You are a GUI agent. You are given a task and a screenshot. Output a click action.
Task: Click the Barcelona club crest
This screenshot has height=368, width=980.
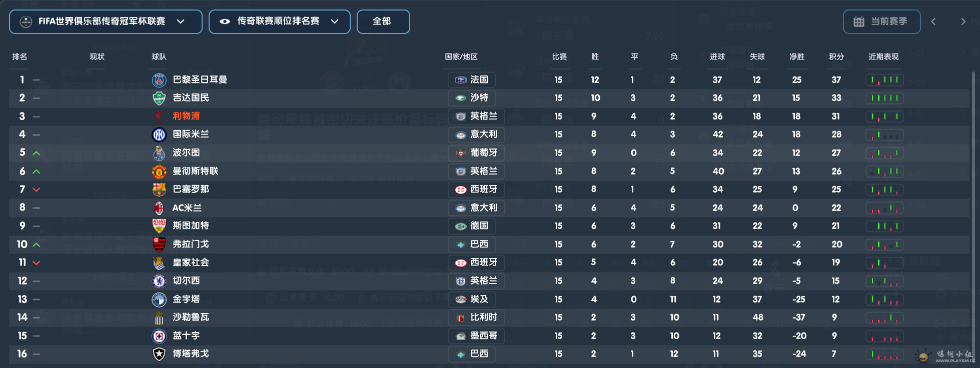[159, 189]
